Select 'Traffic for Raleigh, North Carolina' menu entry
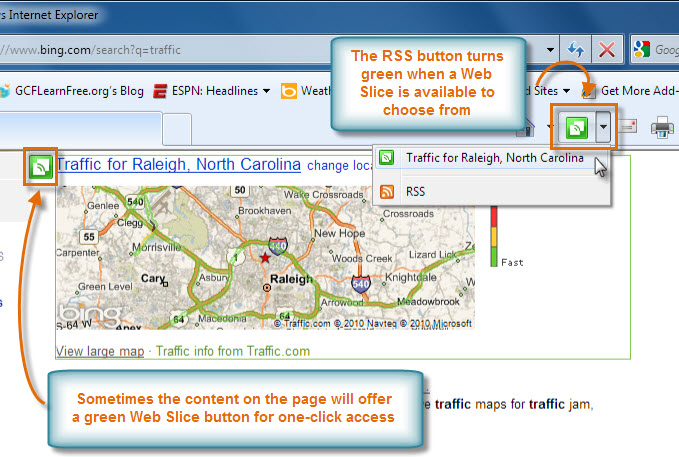Screen dimensions: 679x457 pyautogui.click(x=494, y=158)
